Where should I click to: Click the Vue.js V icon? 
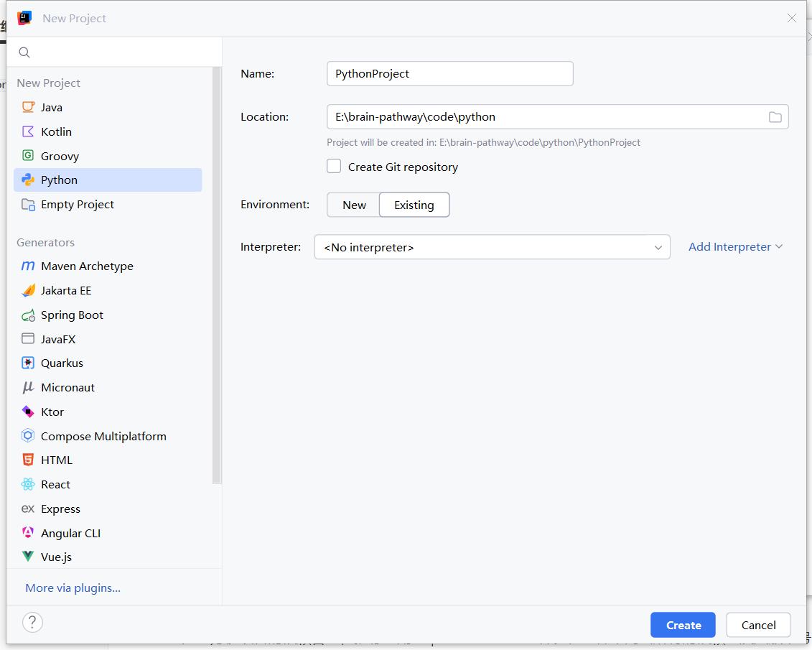coord(28,556)
